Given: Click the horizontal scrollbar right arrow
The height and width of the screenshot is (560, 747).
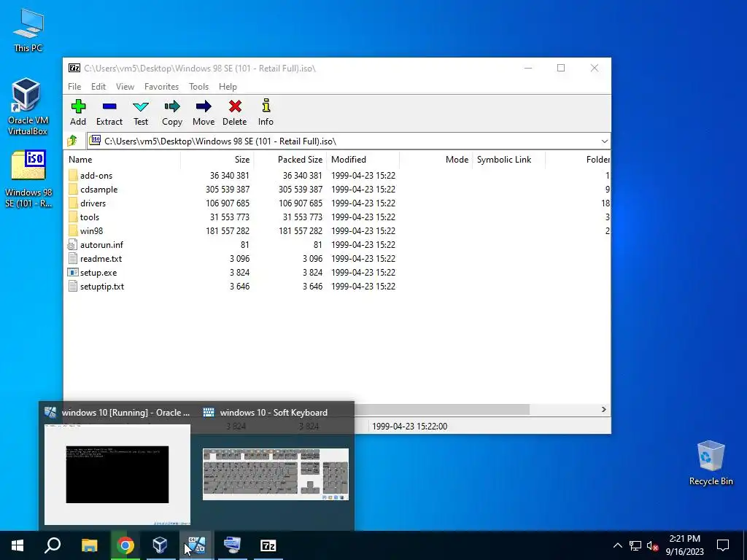Looking at the screenshot, I should [x=603, y=410].
